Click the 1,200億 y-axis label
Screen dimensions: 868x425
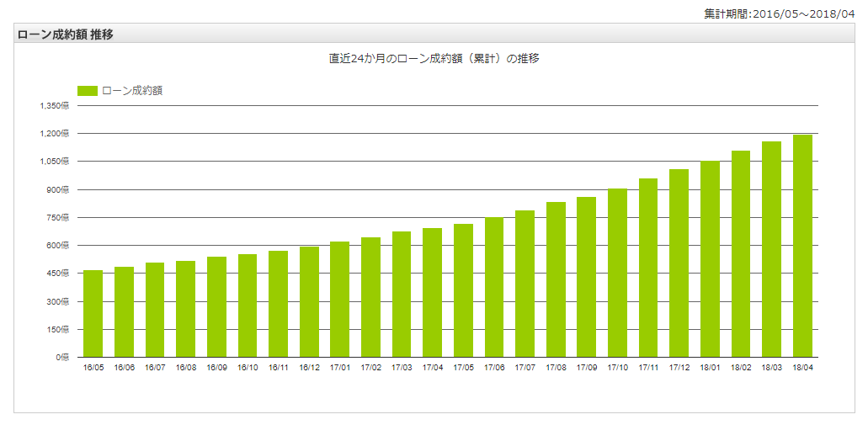pyautogui.click(x=55, y=133)
